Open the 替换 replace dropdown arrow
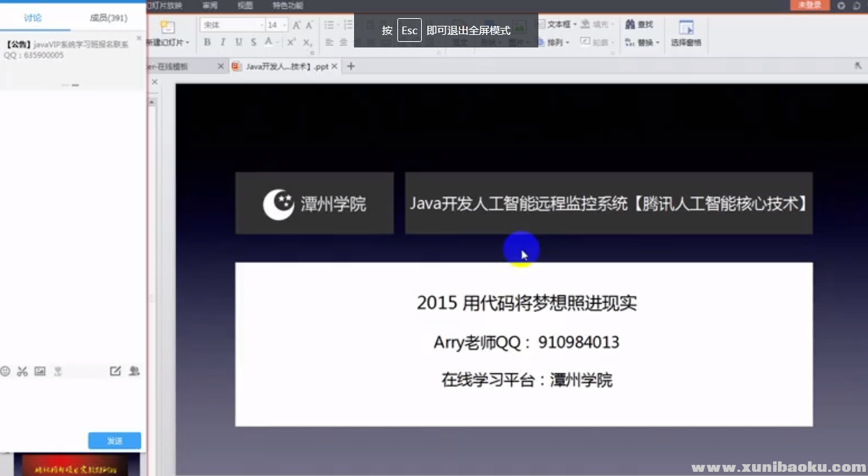868x476 pixels. coord(658,43)
